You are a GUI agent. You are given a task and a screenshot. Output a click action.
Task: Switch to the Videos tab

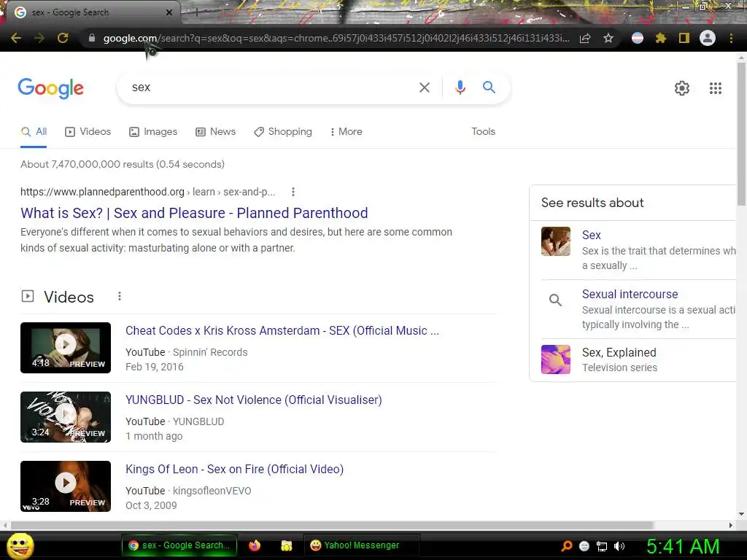click(x=88, y=131)
